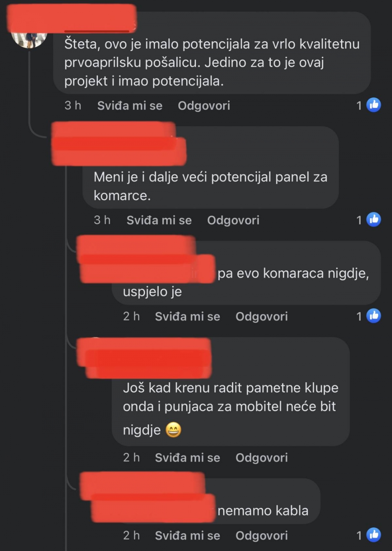The height and width of the screenshot is (551, 392).
Task: Click the thumbs-up icon by the 'komaraca nigdje' comment
Action: click(x=374, y=316)
